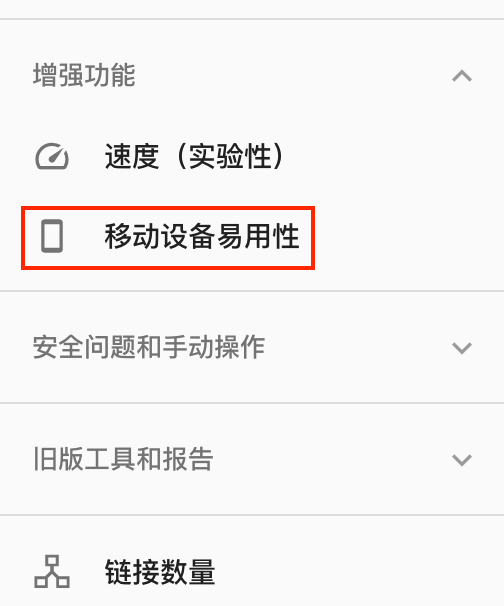This screenshot has width=504, height=606.
Task: Select the gauge dial icon under 增强功能
Action: coord(52,157)
